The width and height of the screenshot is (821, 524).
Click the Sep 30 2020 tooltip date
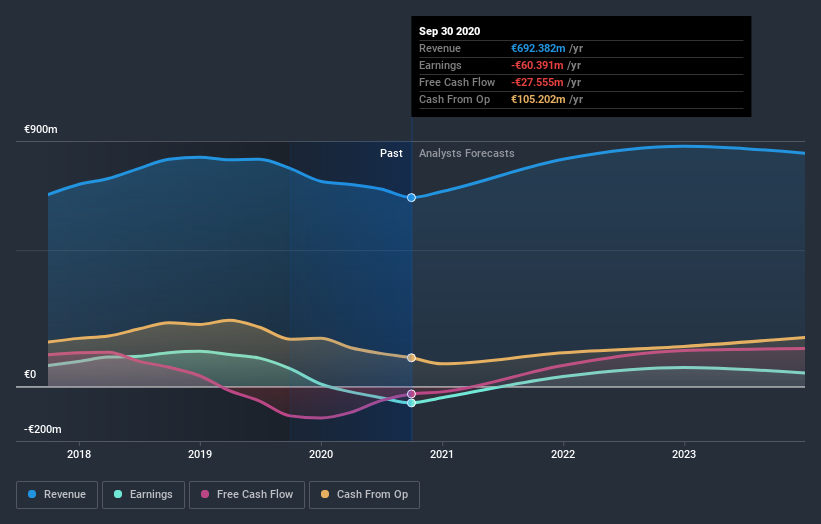point(449,31)
